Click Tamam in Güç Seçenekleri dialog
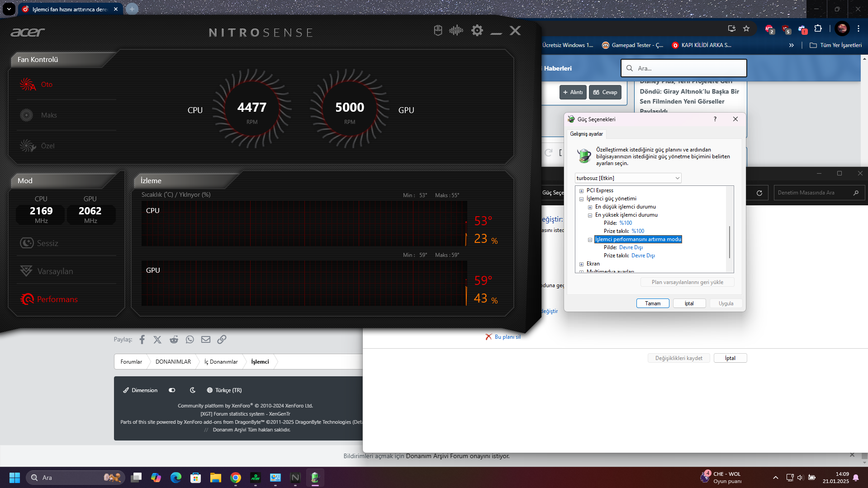 coord(653,303)
